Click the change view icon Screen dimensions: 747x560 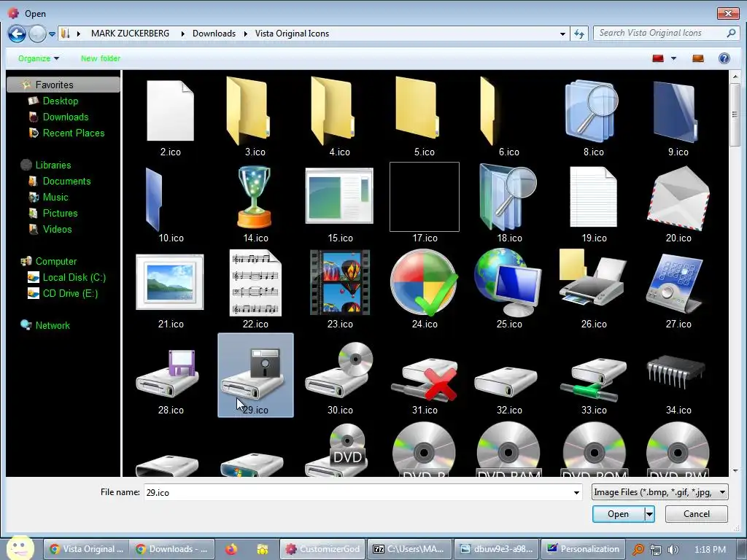[658, 58]
